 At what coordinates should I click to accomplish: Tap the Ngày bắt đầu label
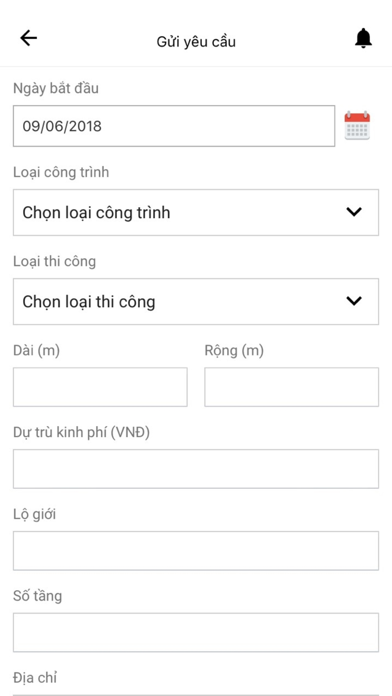point(56,88)
